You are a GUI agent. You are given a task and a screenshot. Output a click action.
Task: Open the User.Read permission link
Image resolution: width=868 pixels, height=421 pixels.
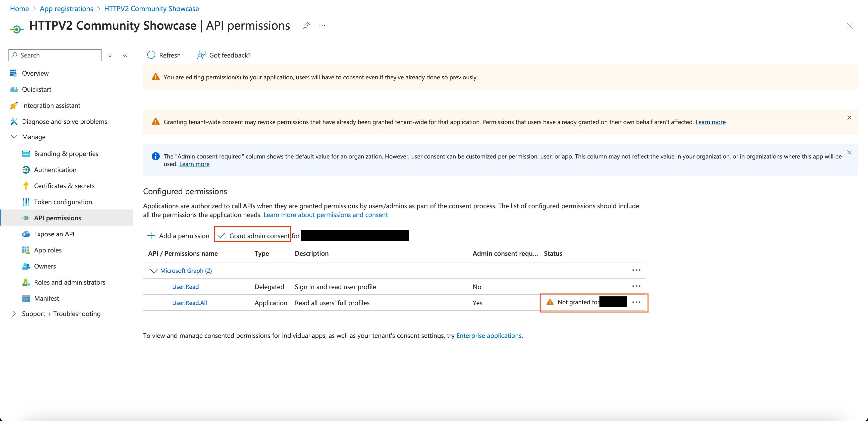point(185,287)
